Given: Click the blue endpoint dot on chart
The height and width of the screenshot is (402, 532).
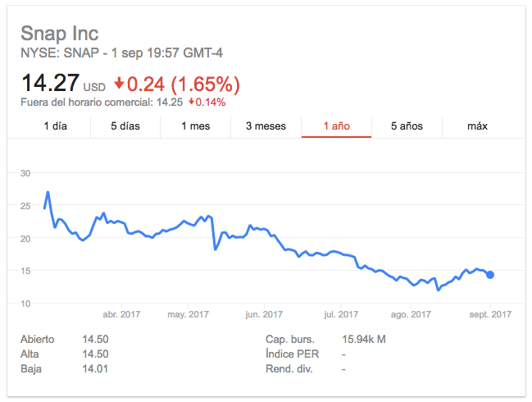Looking at the screenshot, I should 490,275.
